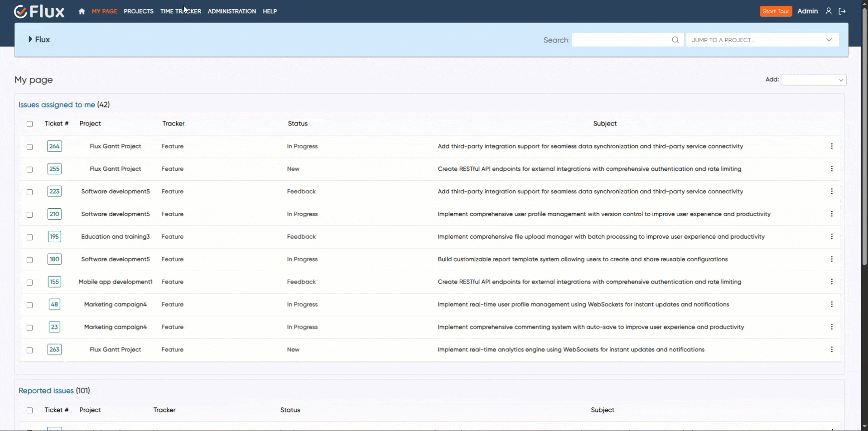Click the Flux logo

click(x=39, y=11)
